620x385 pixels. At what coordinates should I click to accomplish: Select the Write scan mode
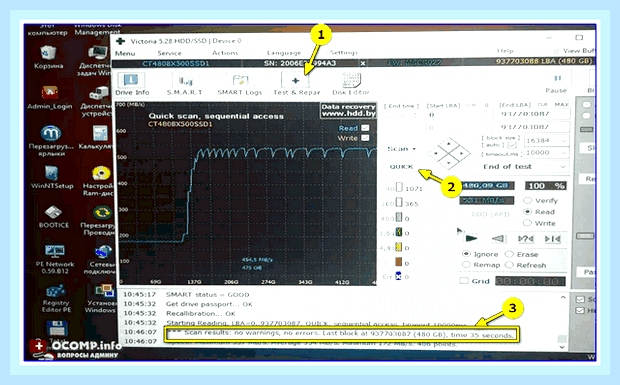pyautogui.click(x=527, y=223)
